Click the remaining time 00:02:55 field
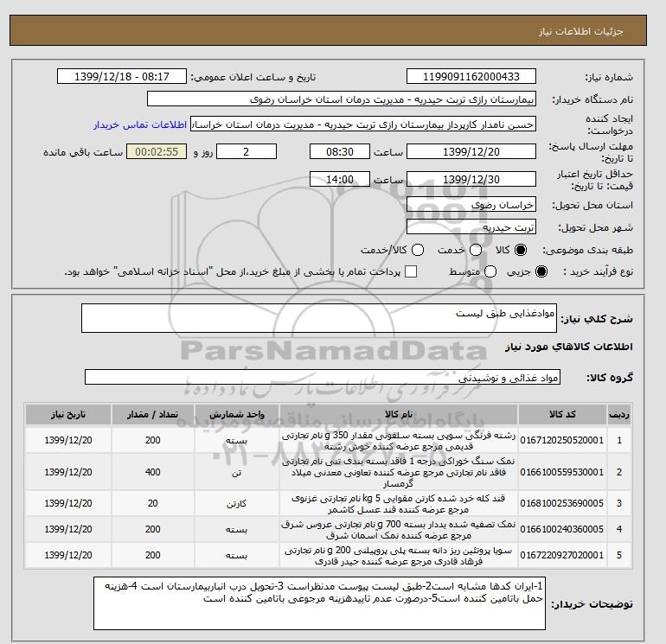The height and width of the screenshot is (644, 666). click(x=157, y=151)
